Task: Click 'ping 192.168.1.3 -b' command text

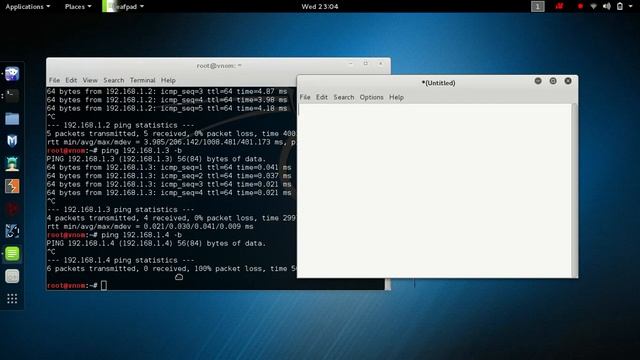Action: [142, 151]
